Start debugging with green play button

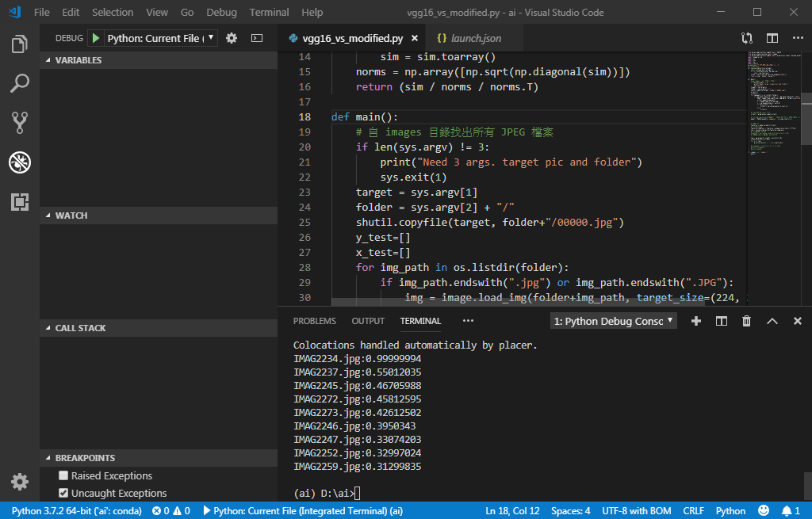coord(96,38)
